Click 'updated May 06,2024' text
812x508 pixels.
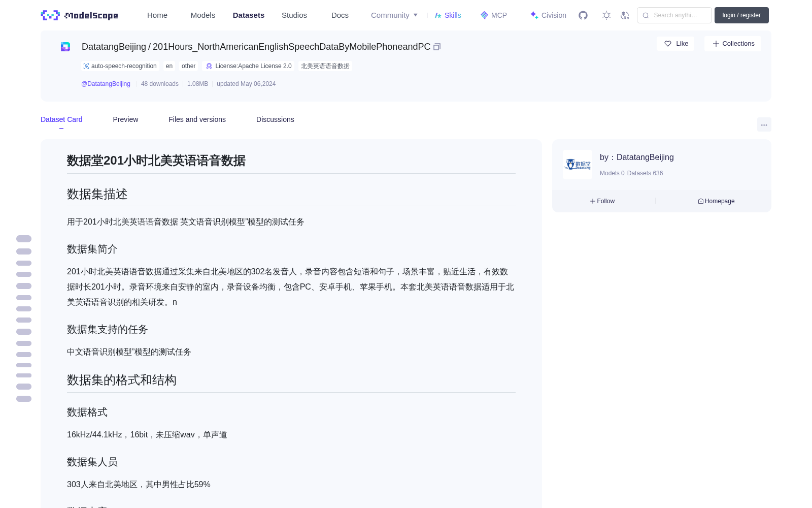pyautogui.click(x=246, y=84)
